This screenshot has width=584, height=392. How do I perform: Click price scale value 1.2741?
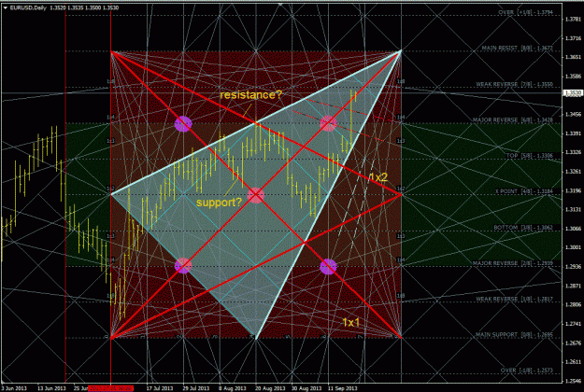click(x=573, y=324)
